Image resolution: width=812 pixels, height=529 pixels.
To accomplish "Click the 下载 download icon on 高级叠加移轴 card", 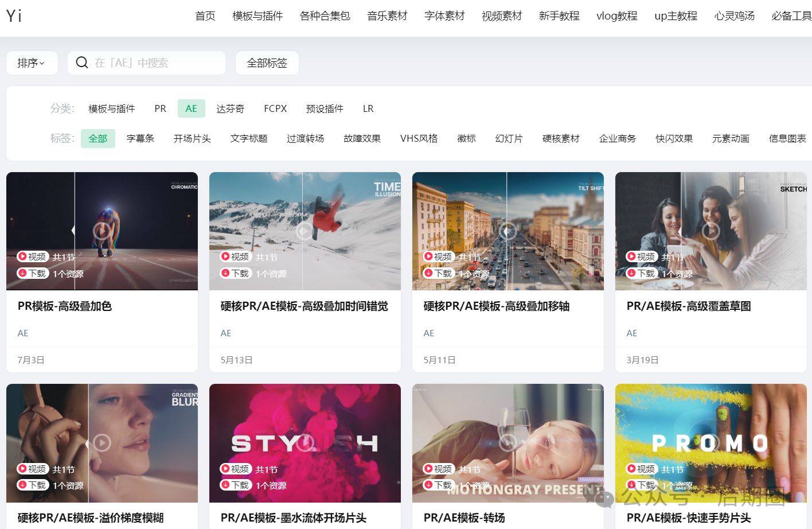I will 429,273.
